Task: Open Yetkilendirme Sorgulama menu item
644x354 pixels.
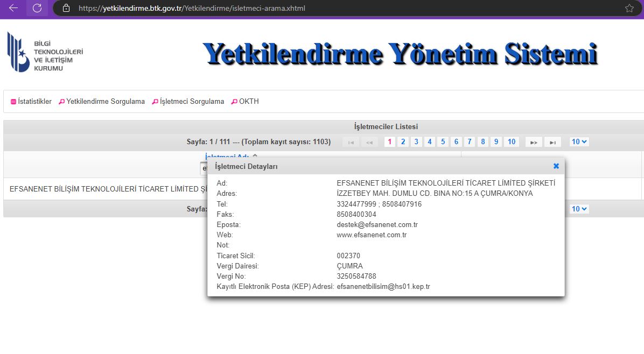Action: coord(102,101)
